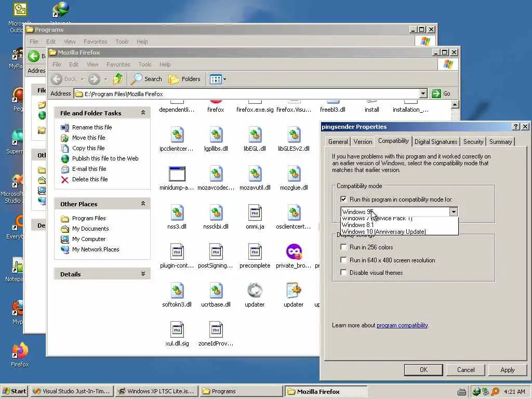Switch to the Version tab
Image resolution: width=532 pixels, height=399 pixels.
pos(363,142)
